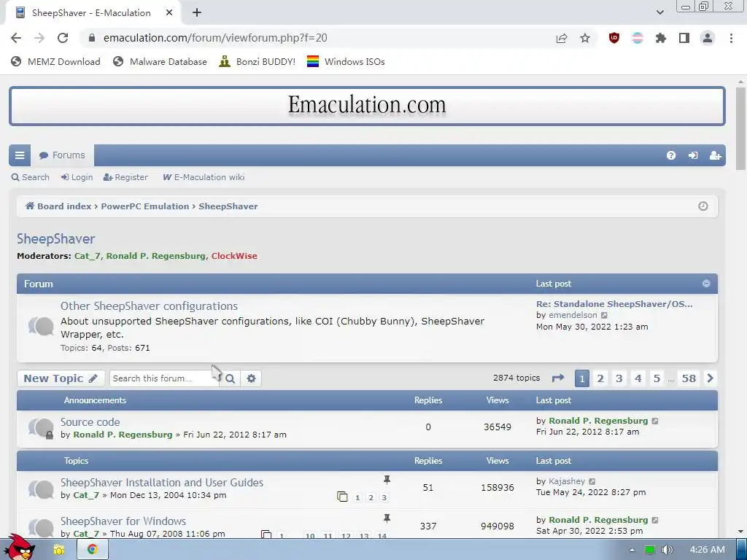Go back using the browser back arrow
The width and height of the screenshot is (747, 560).
click(x=16, y=38)
